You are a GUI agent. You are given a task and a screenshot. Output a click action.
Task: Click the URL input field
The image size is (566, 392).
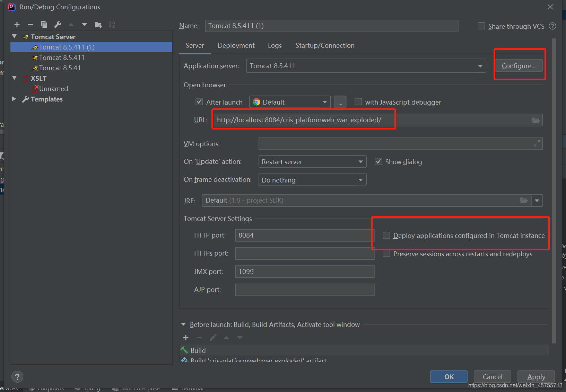(378, 120)
